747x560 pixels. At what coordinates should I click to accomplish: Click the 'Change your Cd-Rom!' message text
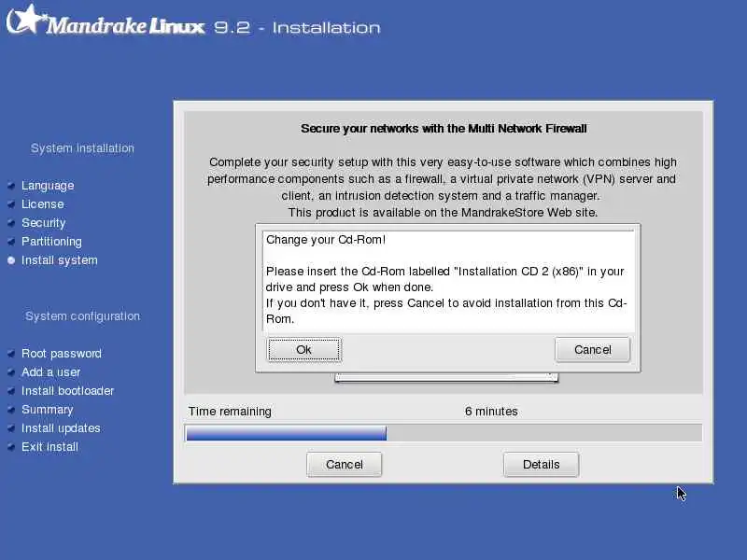(326, 240)
